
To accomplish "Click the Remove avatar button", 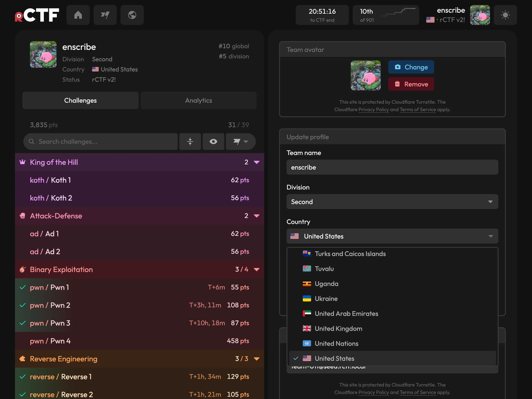I will [411, 84].
